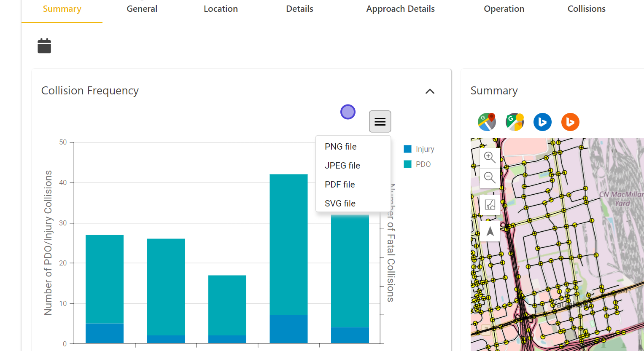The width and height of the screenshot is (644, 351).
Task: Open orange Bing icon above the map
Action: coord(570,122)
